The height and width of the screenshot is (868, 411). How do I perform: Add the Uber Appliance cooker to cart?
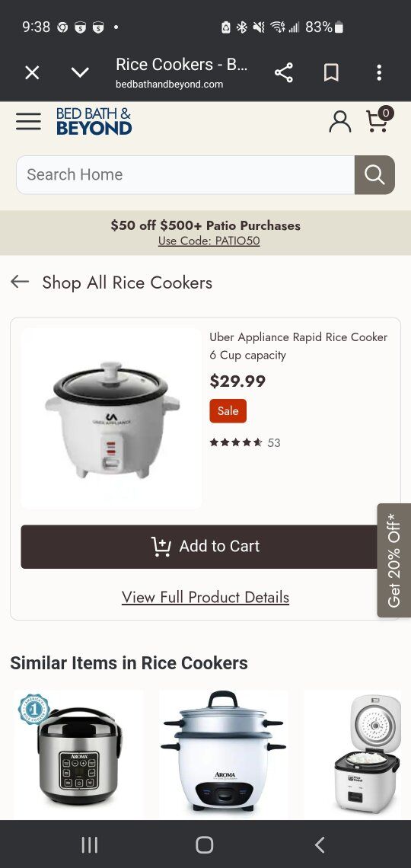[x=205, y=547]
